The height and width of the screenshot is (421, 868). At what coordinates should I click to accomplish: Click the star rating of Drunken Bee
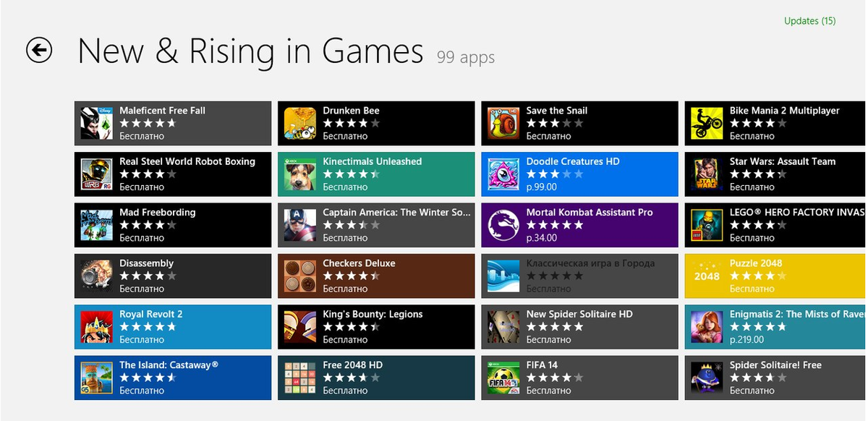pyautogui.click(x=351, y=123)
